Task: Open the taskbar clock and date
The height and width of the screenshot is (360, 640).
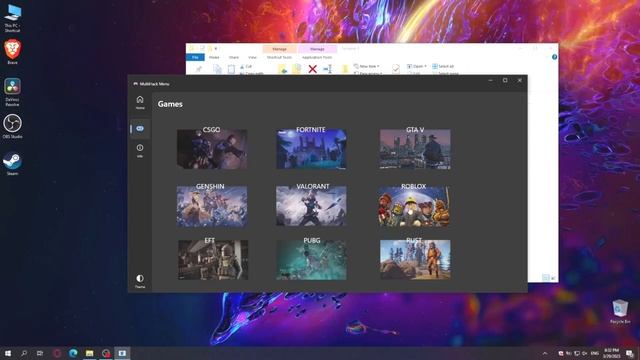Action: click(x=611, y=353)
